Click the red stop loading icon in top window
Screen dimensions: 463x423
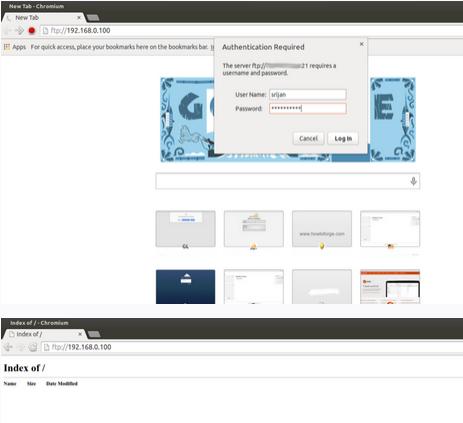click(x=32, y=31)
